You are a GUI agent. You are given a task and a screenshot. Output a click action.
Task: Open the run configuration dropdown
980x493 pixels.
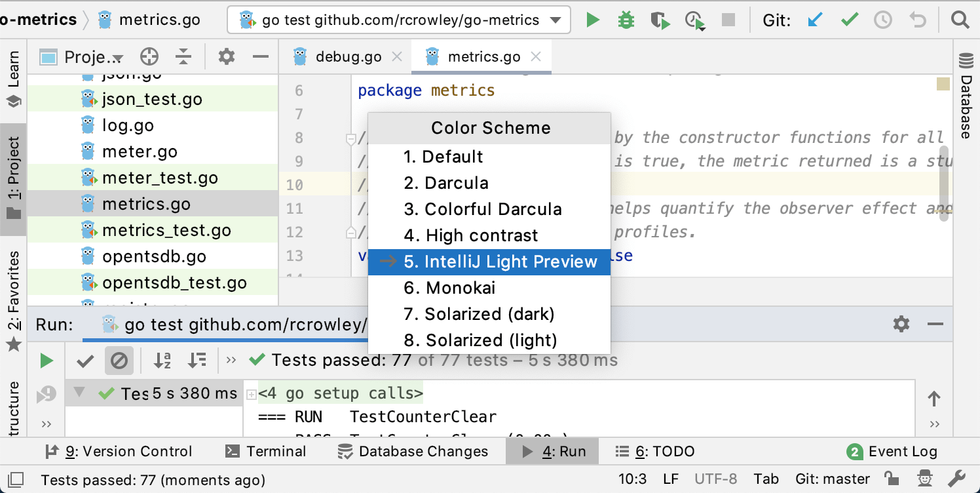pyautogui.click(x=556, y=20)
